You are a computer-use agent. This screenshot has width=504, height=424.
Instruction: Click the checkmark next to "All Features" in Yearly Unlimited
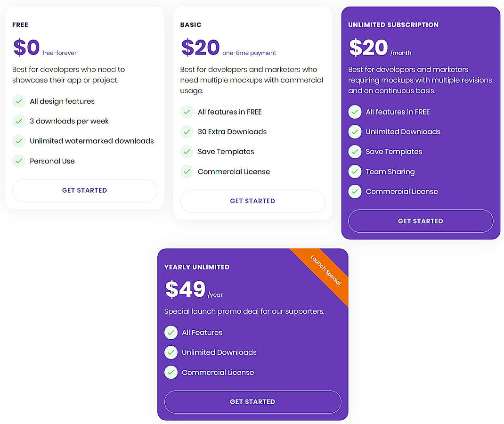(171, 332)
